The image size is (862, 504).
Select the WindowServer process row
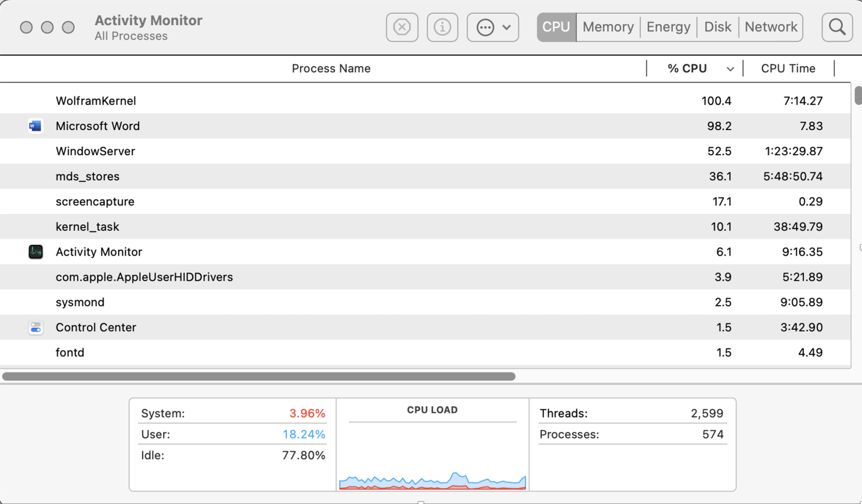[425, 151]
